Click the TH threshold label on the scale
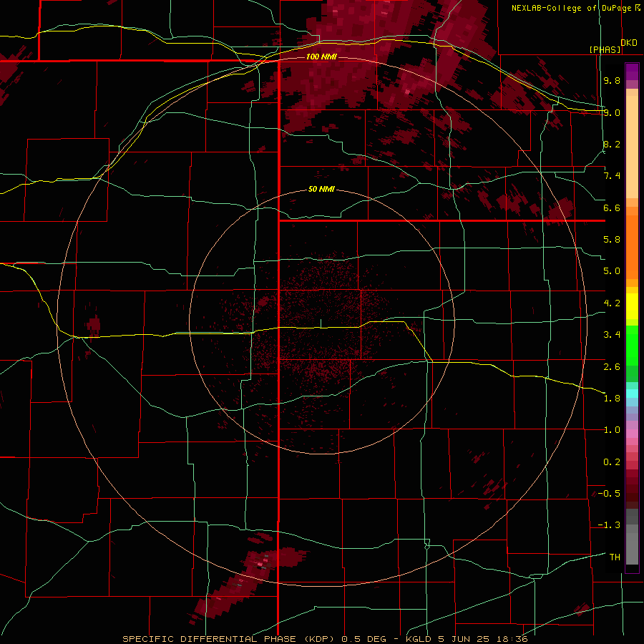Viewport: 644px width, 644px height. click(x=615, y=557)
